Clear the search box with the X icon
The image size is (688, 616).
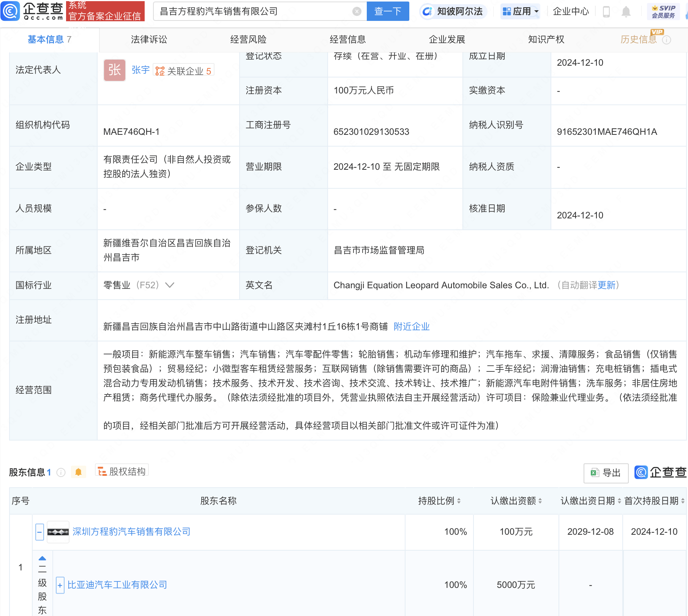tap(357, 11)
